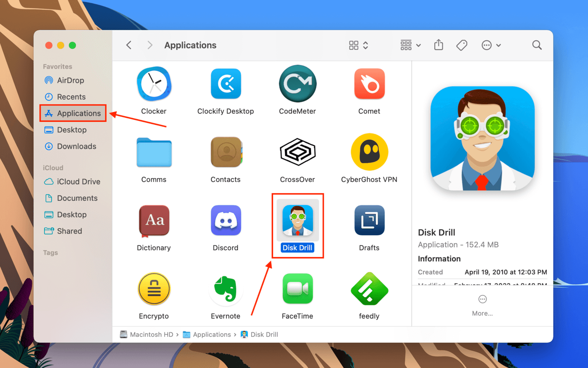Image resolution: width=588 pixels, height=368 pixels.
Task: Select Applications in the sidebar
Action: click(x=73, y=113)
